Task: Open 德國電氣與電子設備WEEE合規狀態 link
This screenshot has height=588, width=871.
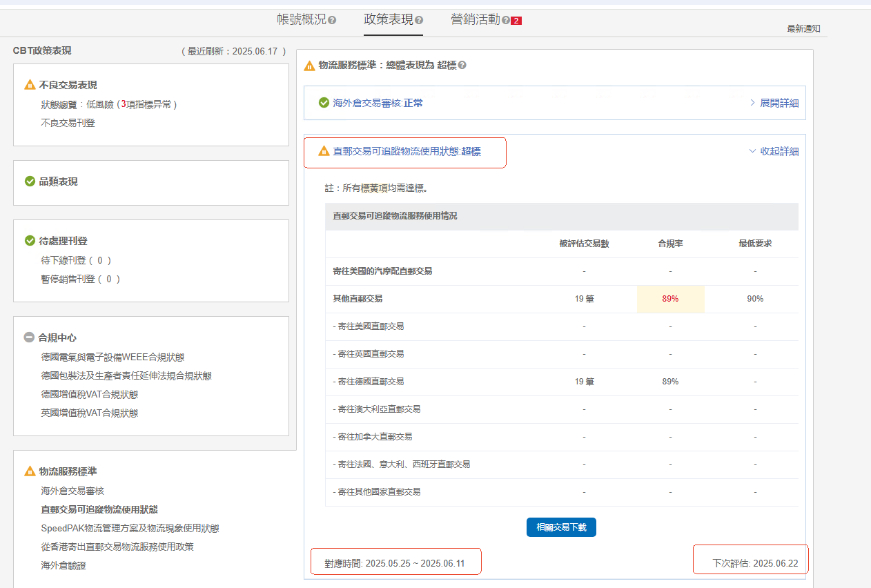Action: (112, 357)
